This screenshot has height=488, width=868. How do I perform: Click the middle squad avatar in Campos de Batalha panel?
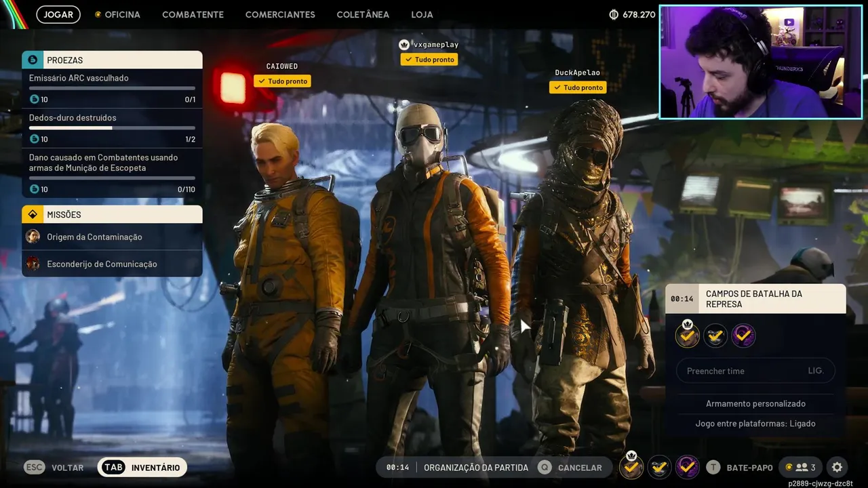pyautogui.click(x=715, y=335)
